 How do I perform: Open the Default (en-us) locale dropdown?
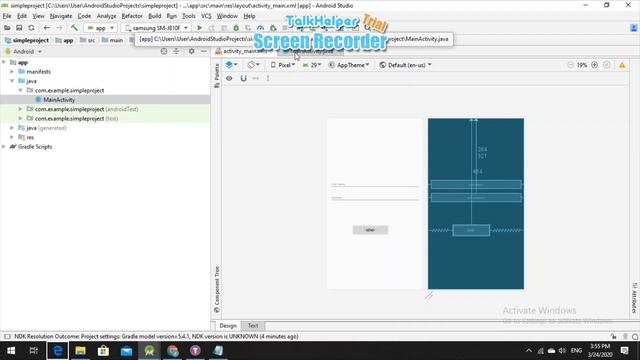point(405,65)
